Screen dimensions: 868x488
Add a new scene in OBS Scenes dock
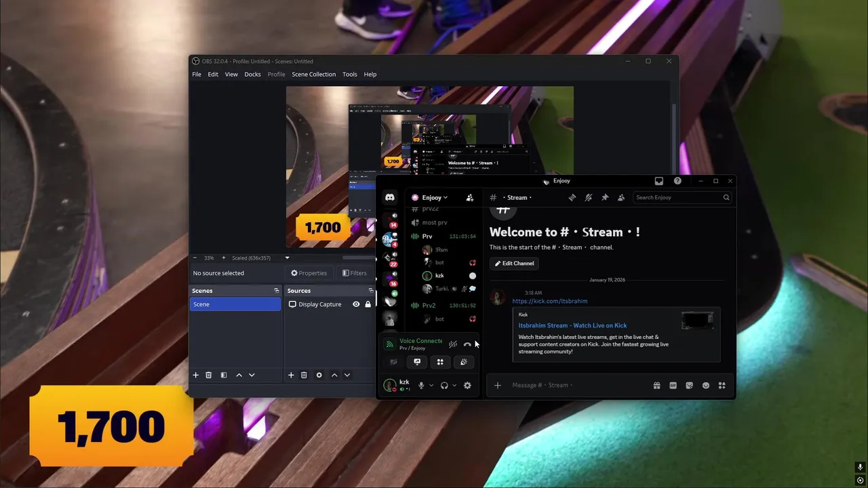195,375
